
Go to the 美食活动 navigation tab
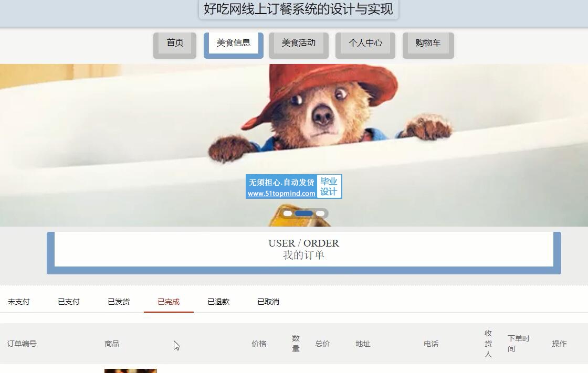299,45
